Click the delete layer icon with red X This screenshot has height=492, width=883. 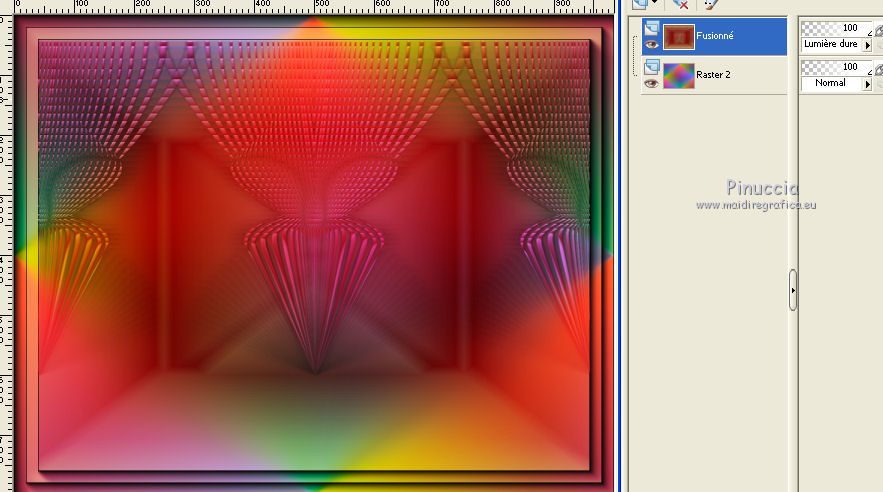(x=680, y=5)
